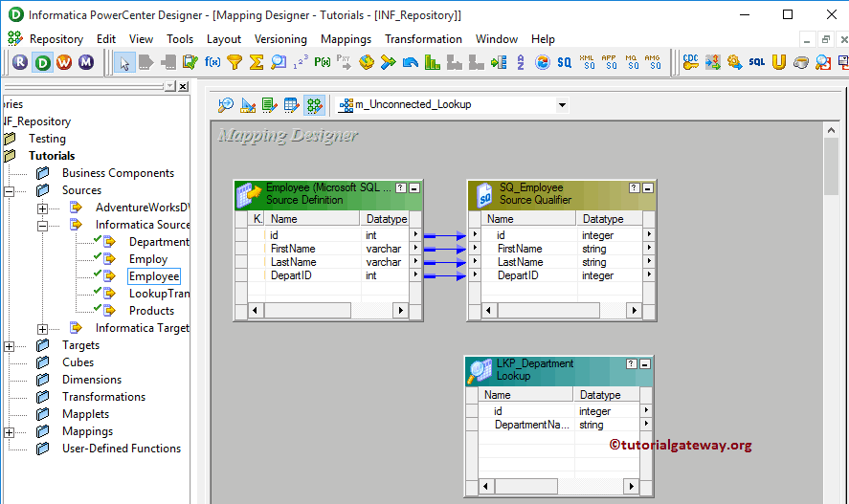Close the repository navigator panel
Image resolution: width=849 pixels, height=504 pixels.
[x=184, y=86]
